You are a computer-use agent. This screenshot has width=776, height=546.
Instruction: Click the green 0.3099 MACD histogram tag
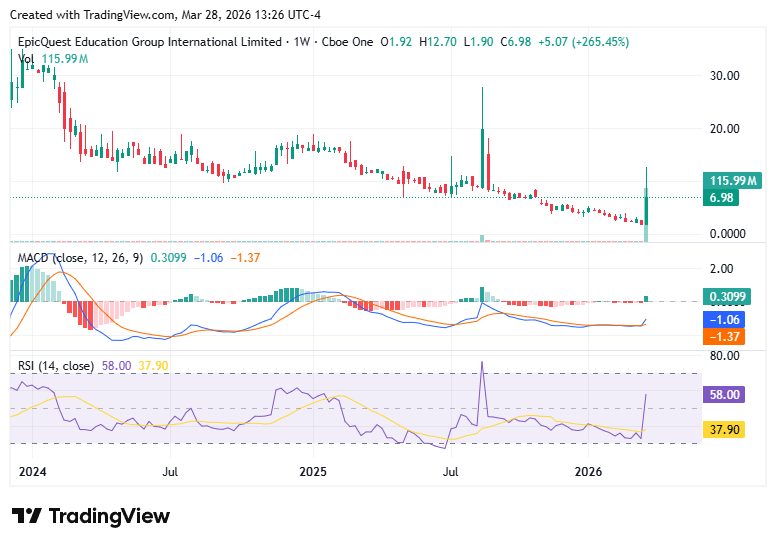(729, 297)
